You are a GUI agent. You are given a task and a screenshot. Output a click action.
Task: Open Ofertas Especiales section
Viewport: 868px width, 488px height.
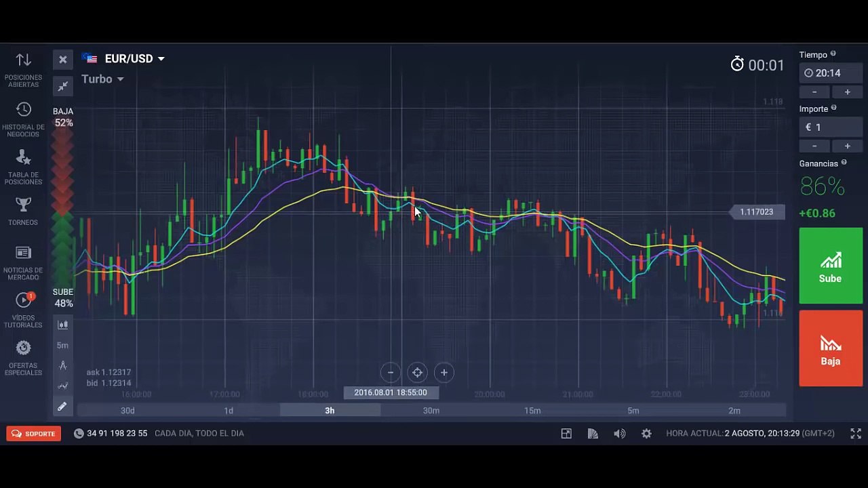23,358
